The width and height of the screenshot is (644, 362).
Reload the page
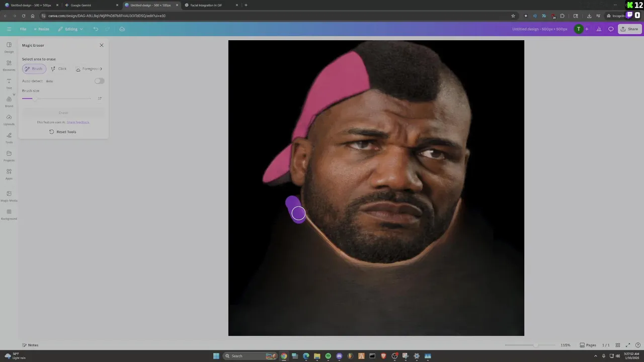(23, 16)
